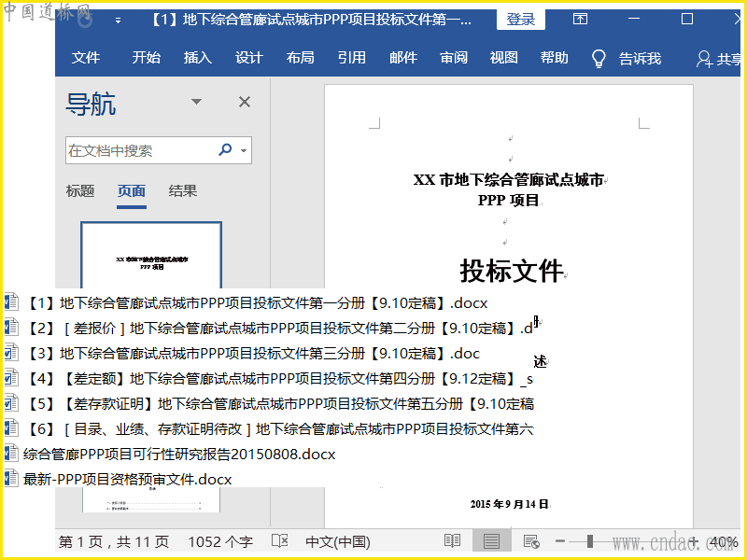
Task: Click the 共享 share button
Action: tap(718, 59)
